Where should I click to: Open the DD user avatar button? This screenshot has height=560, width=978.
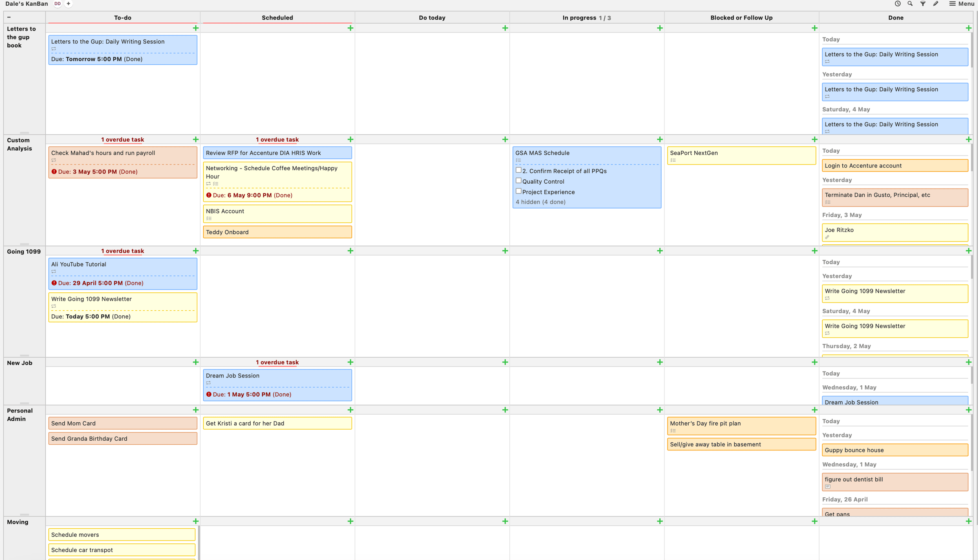[57, 4]
